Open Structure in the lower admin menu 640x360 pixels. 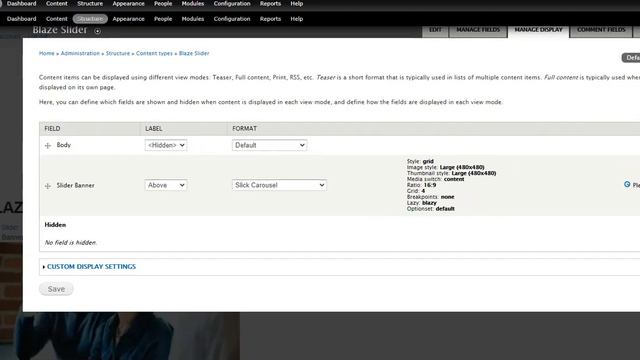click(90, 19)
